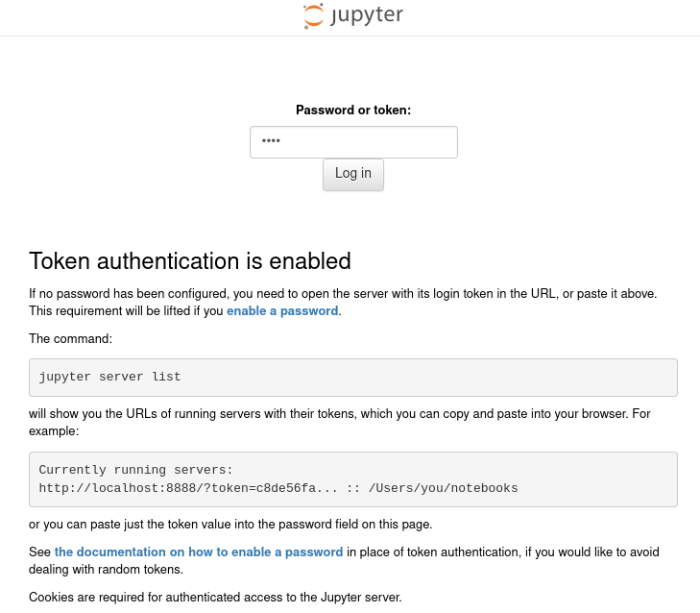Viewport: 700px width, 613px height.
Task: Click the "will show you the URLs" paragraph
Action: pos(288,414)
